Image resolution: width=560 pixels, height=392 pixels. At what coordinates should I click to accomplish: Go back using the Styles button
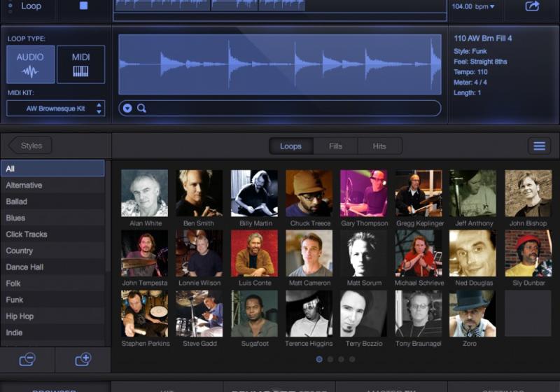click(x=30, y=146)
